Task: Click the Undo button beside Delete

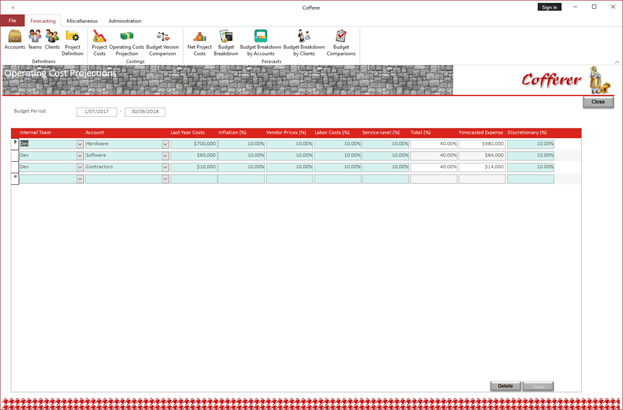Action: tap(538, 386)
